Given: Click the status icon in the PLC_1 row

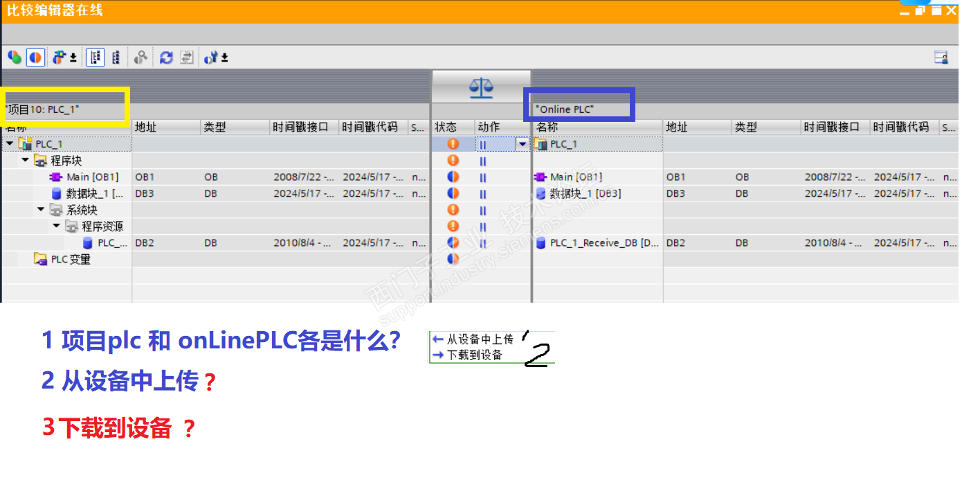Looking at the screenshot, I should (453, 144).
